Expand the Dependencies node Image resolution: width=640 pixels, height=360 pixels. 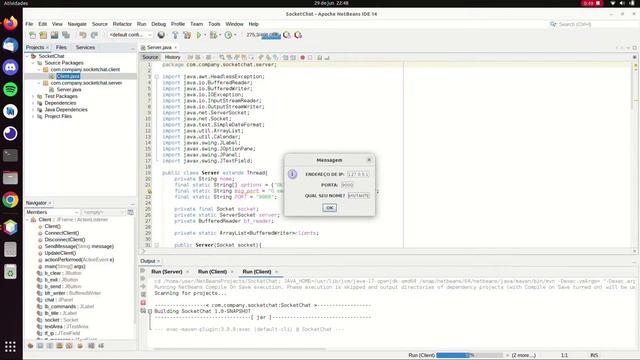[33, 103]
